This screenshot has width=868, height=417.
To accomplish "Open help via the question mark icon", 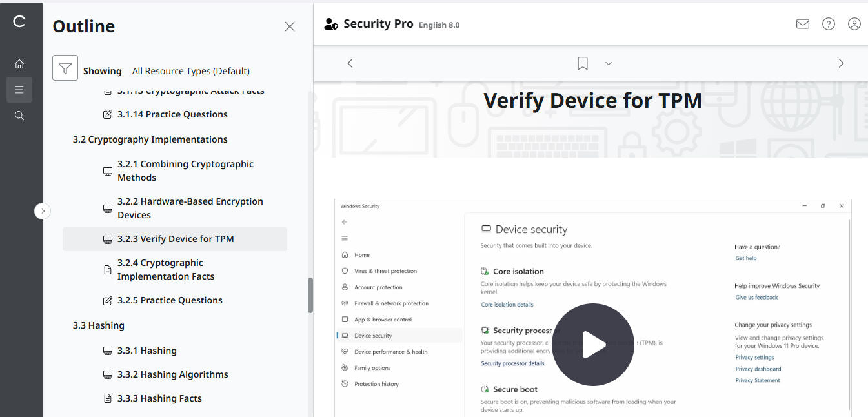I will 828,24.
